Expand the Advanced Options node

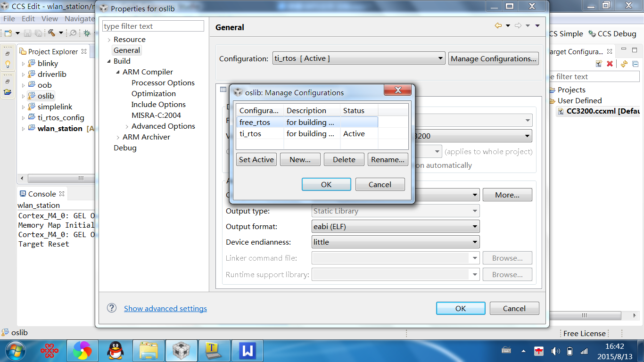click(127, 126)
